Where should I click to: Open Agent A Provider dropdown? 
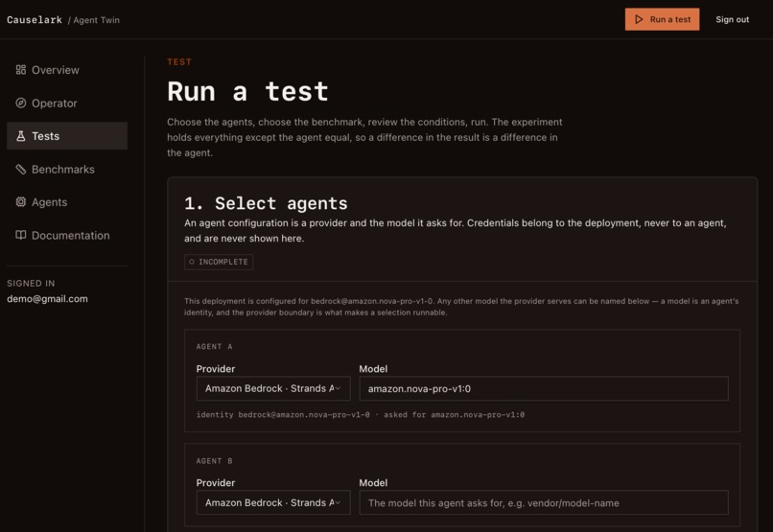click(273, 388)
